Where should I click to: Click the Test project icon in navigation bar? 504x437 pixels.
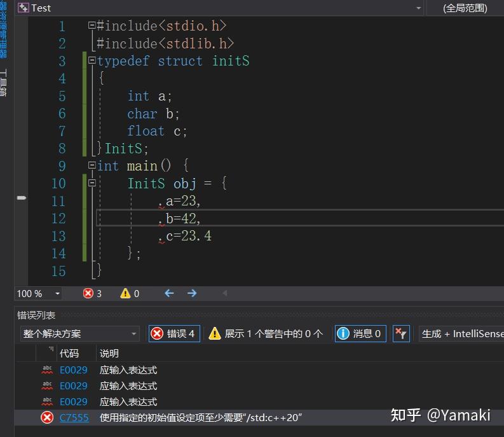[23, 8]
